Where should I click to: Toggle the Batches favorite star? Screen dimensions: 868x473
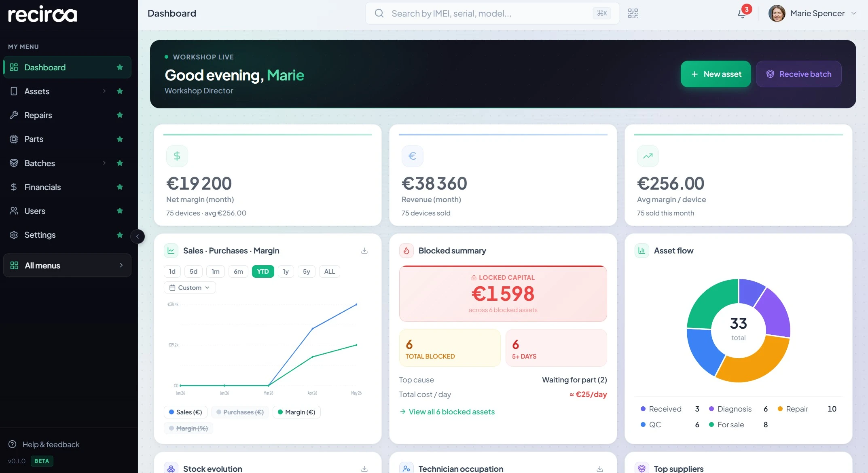[x=120, y=163]
